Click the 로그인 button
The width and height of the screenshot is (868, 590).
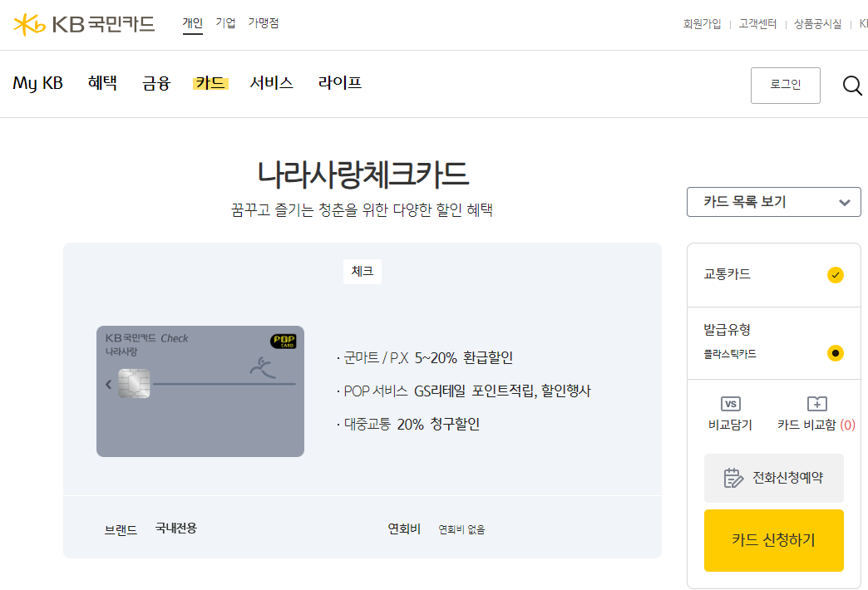786,86
